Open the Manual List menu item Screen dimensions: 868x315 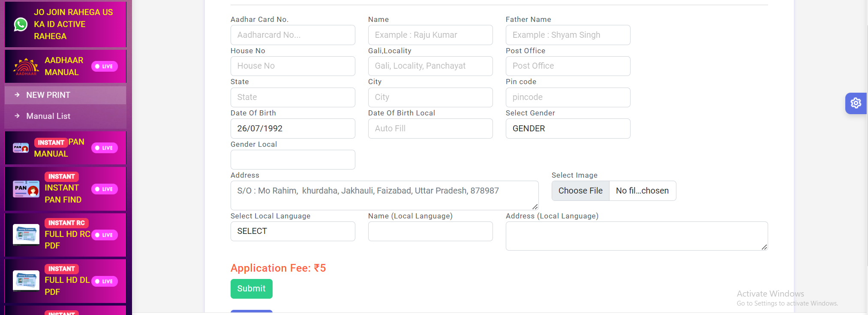point(48,116)
